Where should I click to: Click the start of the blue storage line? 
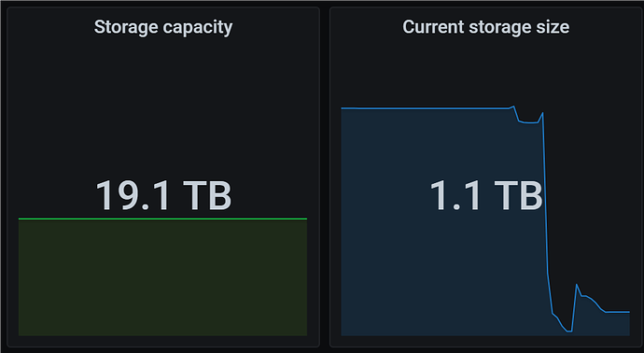[343, 108]
